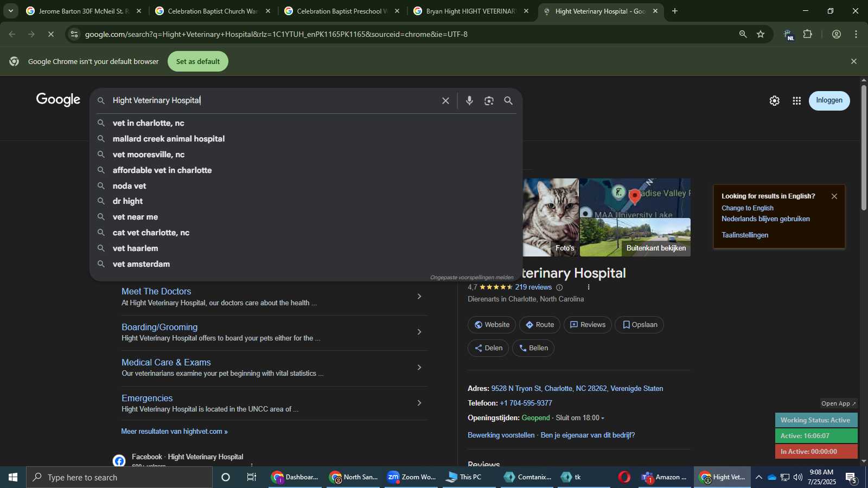Open a new browser tab

click(674, 11)
